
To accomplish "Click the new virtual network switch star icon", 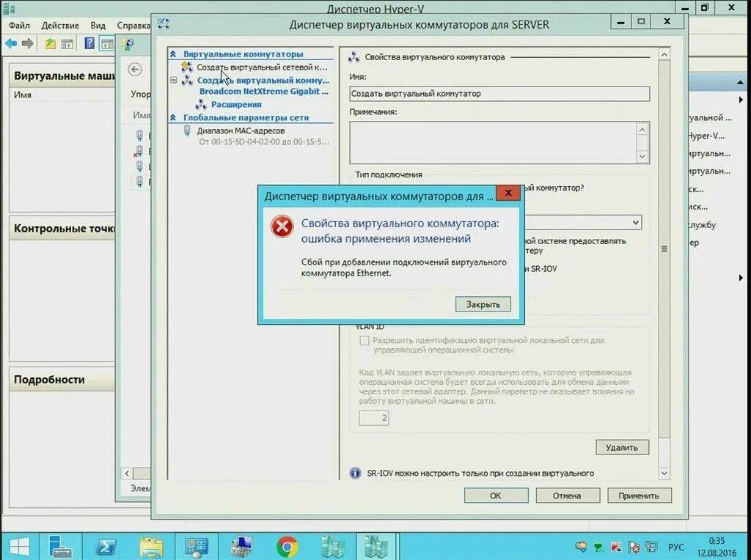I will point(187,67).
